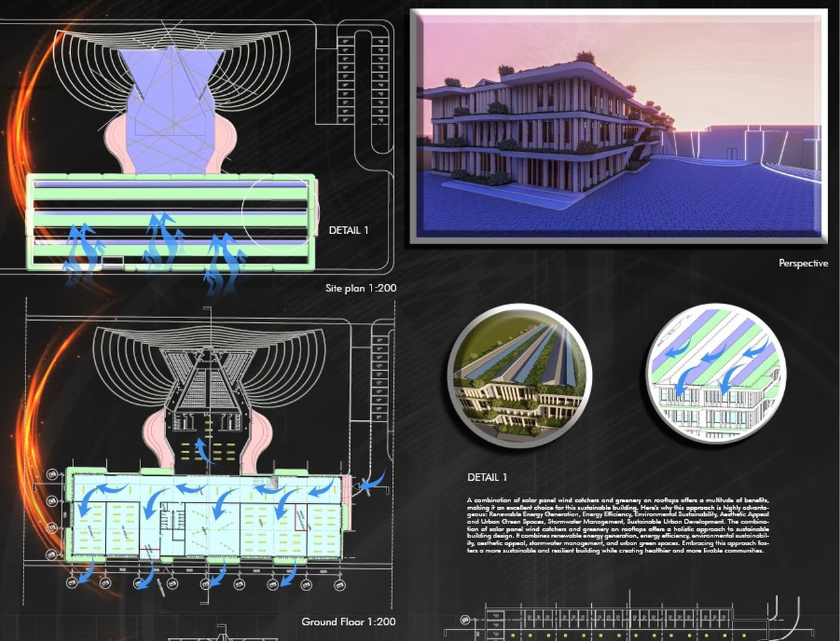
Task: Open the Perspective building rendering image
Action: [x=618, y=126]
